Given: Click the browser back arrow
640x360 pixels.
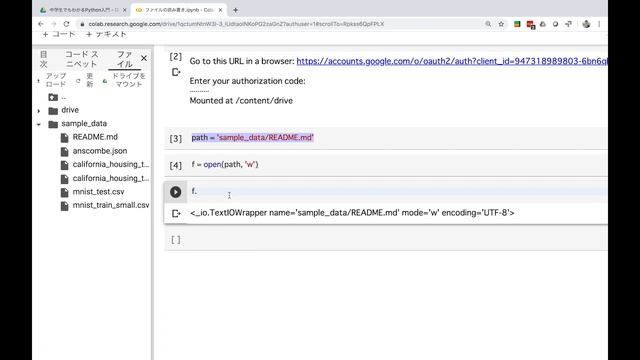Looking at the screenshot, I should tap(40, 24).
